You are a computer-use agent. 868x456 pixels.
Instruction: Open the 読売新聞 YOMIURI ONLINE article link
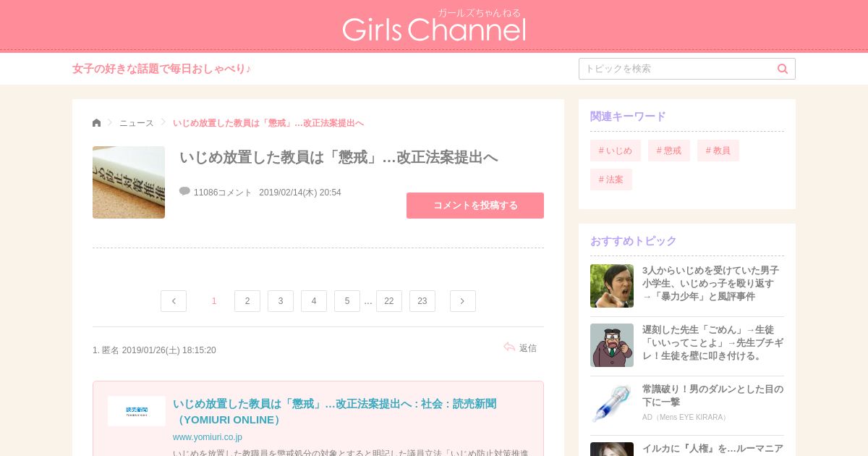point(335,412)
